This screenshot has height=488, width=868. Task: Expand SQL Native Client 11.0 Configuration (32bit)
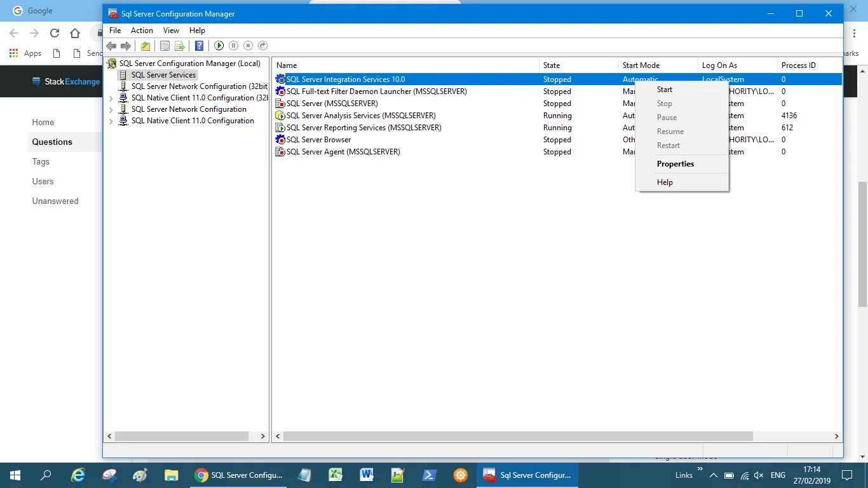coord(111,98)
